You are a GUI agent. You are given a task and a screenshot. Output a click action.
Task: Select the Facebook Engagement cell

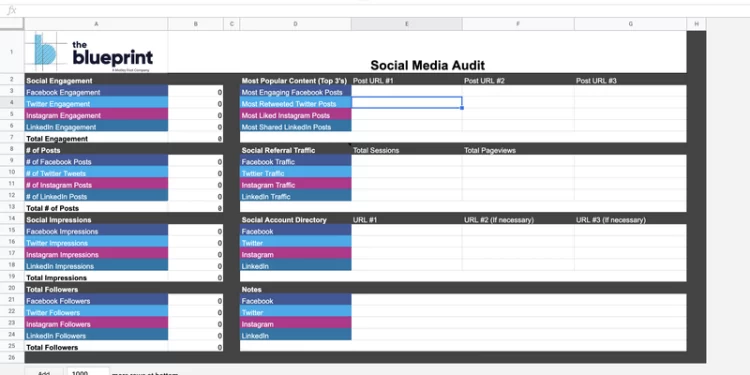96,92
